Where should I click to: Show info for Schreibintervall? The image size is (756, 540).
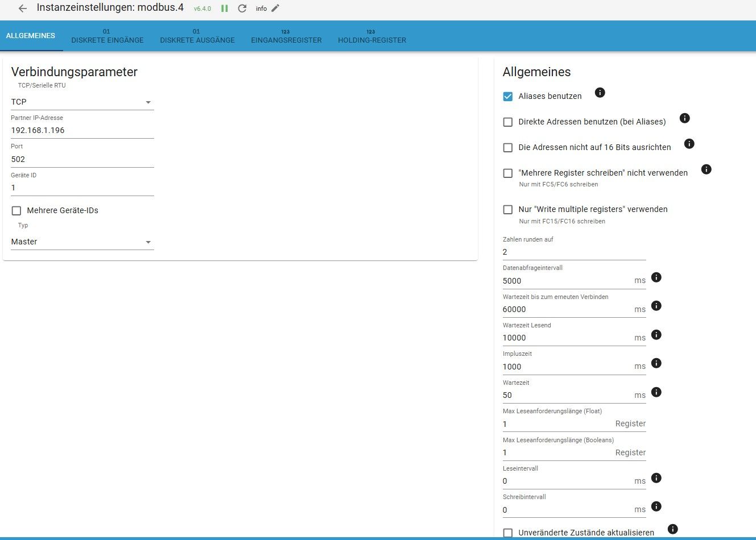pyautogui.click(x=656, y=506)
